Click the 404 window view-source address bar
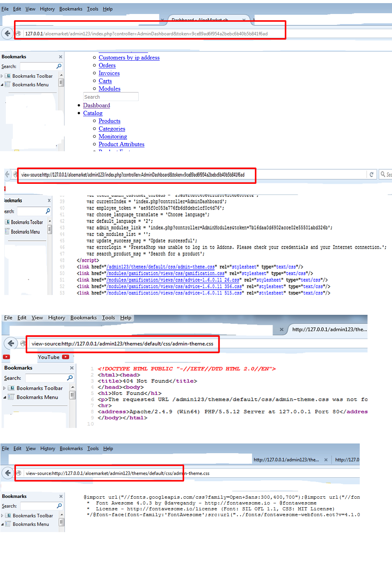The height and width of the screenshot is (583, 392). pos(122,344)
